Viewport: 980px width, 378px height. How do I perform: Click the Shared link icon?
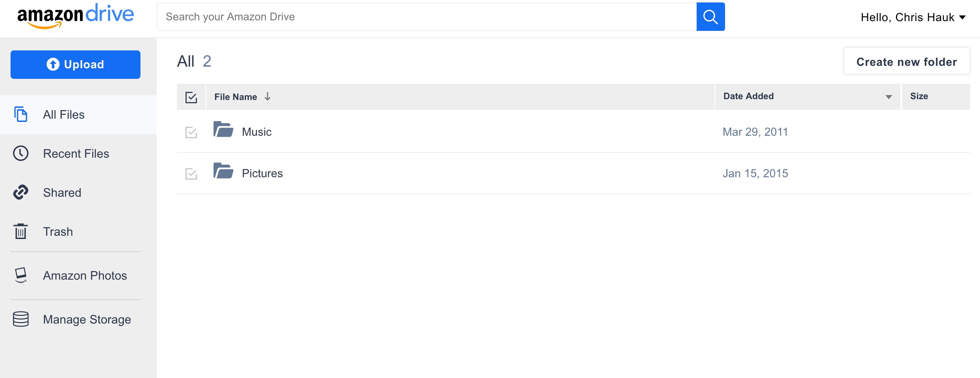coord(21,192)
